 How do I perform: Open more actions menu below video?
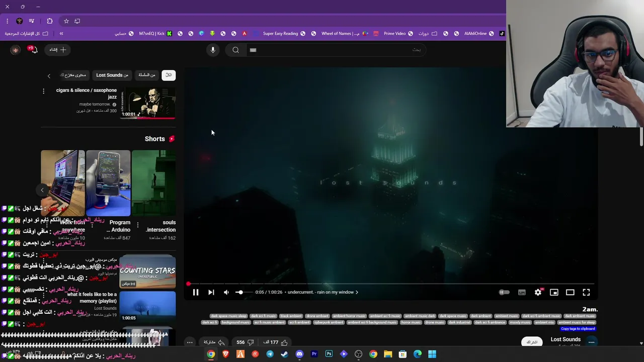(190, 342)
